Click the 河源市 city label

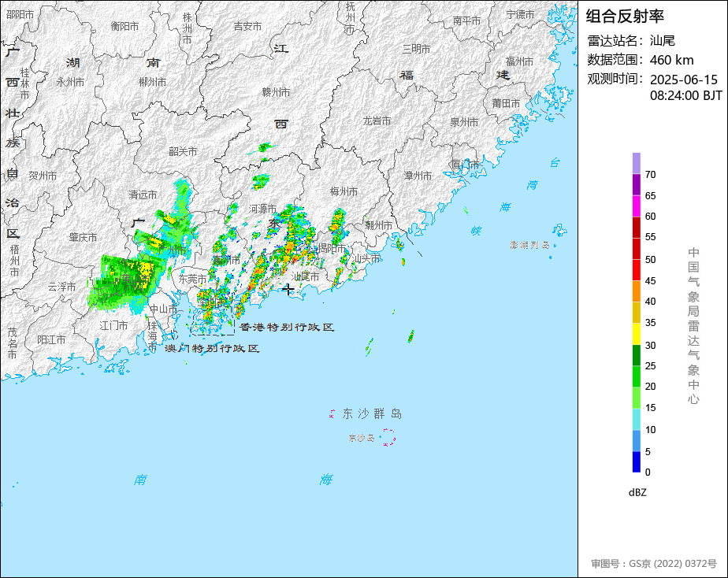(263, 209)
